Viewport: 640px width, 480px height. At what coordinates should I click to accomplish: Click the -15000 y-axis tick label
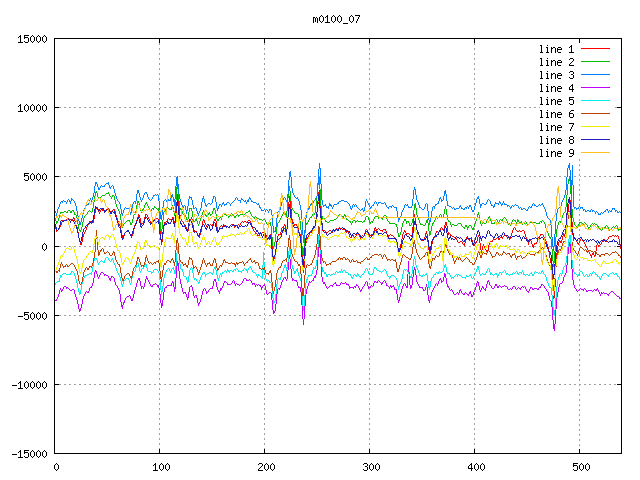point(27,453)
